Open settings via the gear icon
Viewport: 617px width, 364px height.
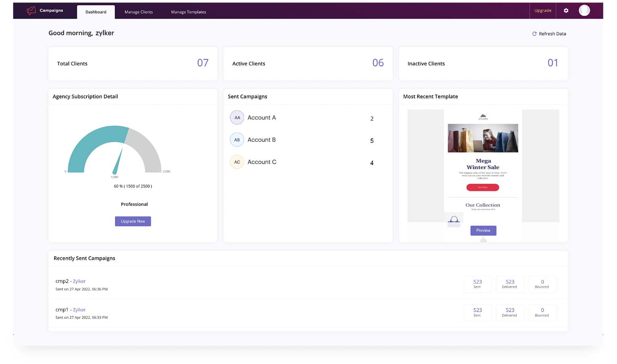pyautogui.click(x=566, y=11)
